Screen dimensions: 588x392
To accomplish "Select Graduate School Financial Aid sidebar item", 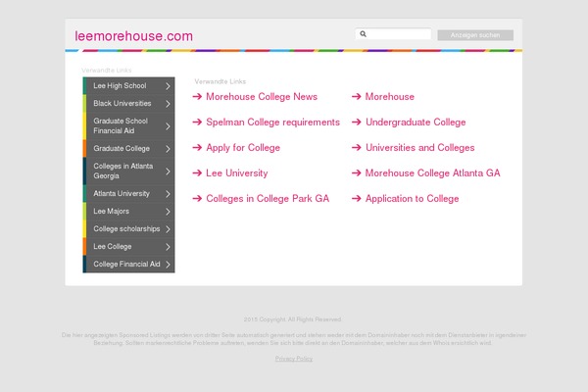I will 128,126.
